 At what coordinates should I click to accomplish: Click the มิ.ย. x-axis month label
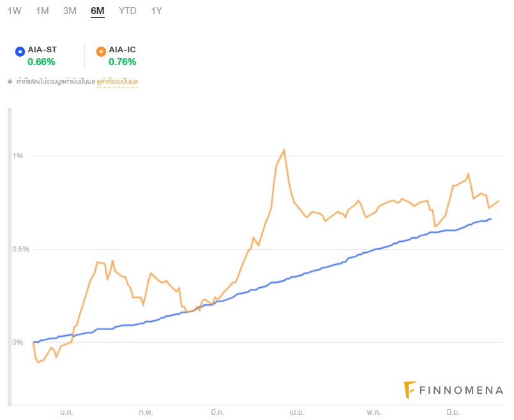pos(453,413)
